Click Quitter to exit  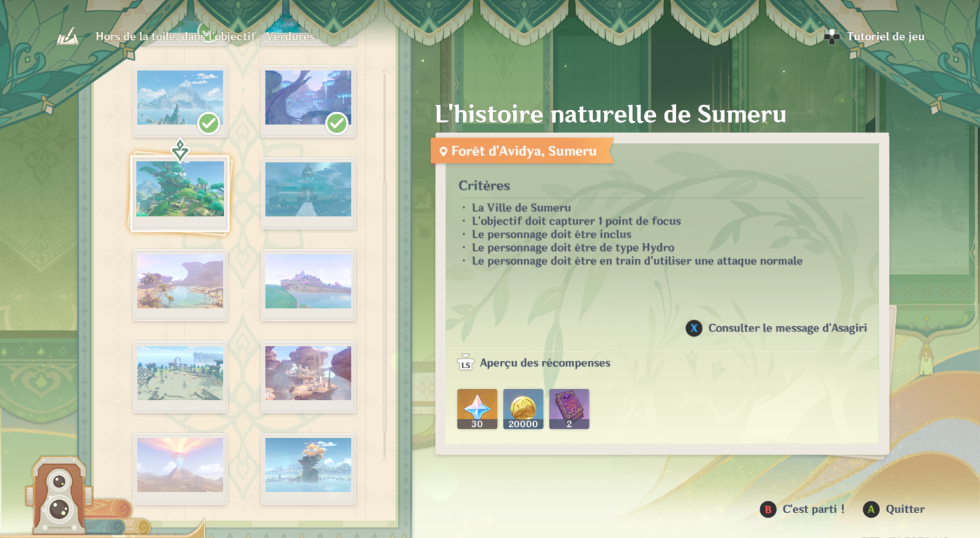905,509
